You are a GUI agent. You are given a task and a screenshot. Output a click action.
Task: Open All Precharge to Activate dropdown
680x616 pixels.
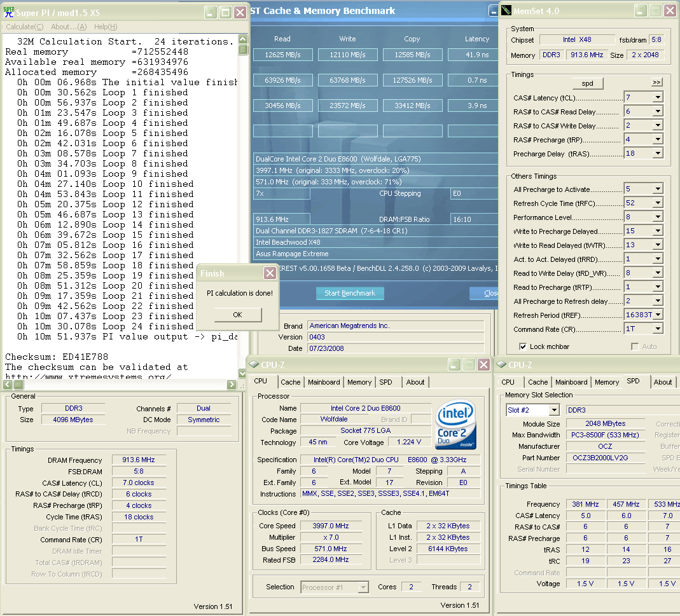pos(658,189)
